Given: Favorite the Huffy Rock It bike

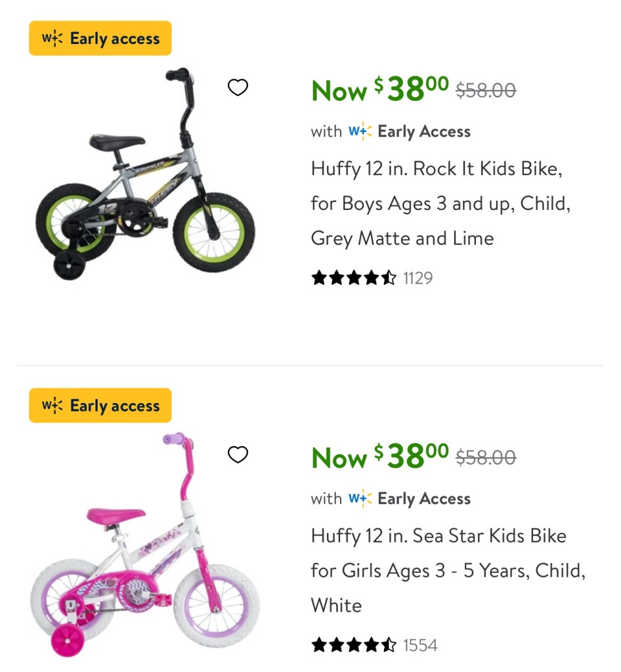Looking at the screenshot, I should pos(238,87).
